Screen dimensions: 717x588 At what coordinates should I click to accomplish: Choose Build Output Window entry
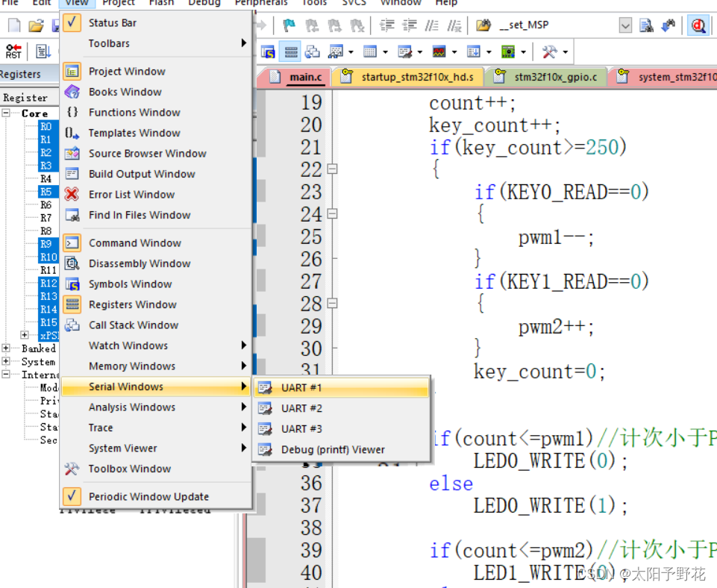tap(156, 174)
